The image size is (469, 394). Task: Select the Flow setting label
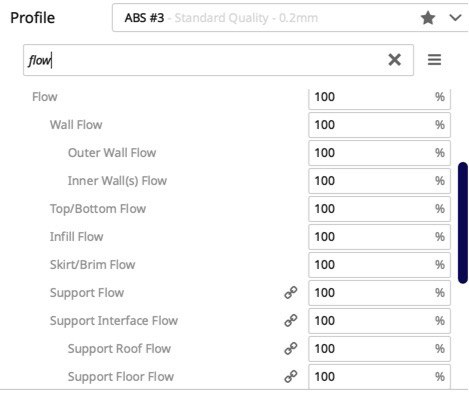(45, 97)
